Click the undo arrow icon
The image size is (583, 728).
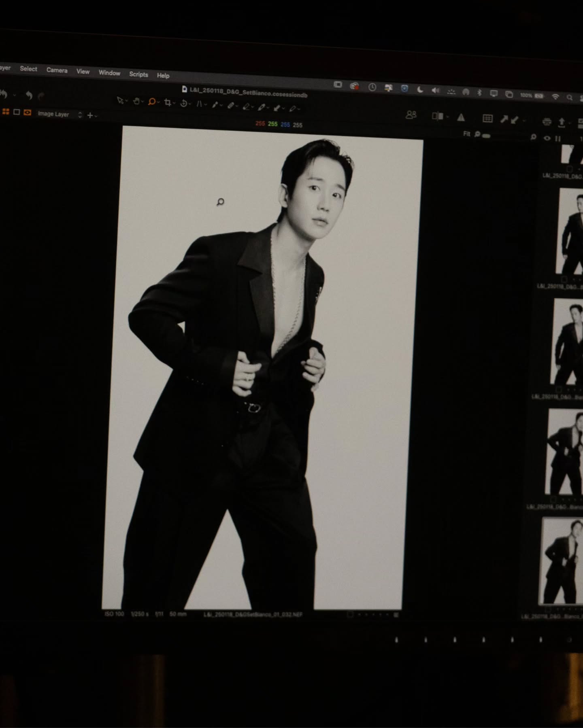pos(29,96)
